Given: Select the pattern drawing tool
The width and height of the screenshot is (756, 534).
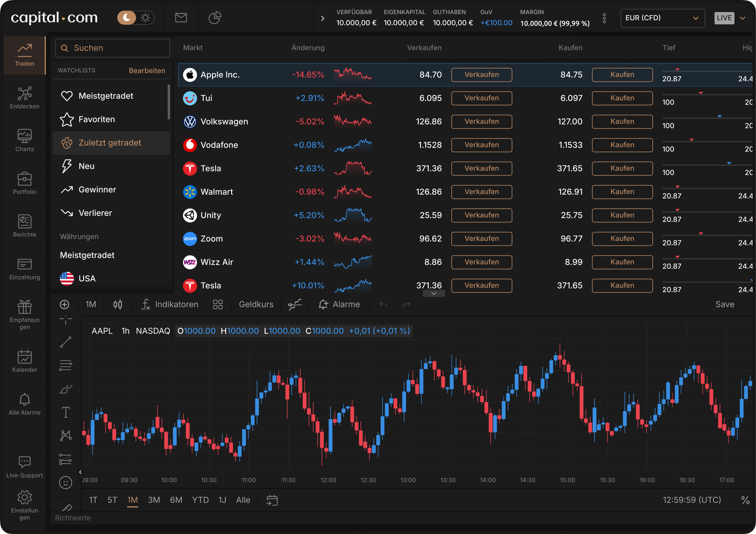Looking at the screenshot, I should click(x=66, y=436).
